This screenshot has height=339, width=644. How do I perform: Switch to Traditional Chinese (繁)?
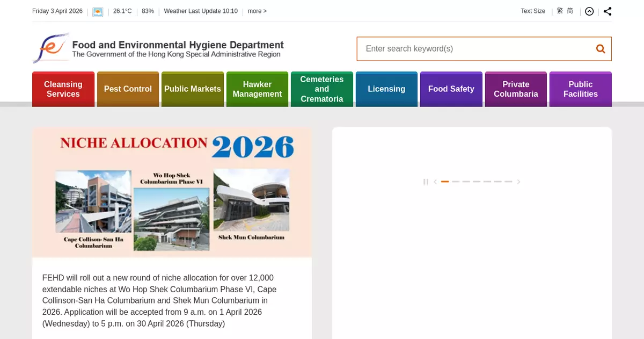click(x=560, y=11)
